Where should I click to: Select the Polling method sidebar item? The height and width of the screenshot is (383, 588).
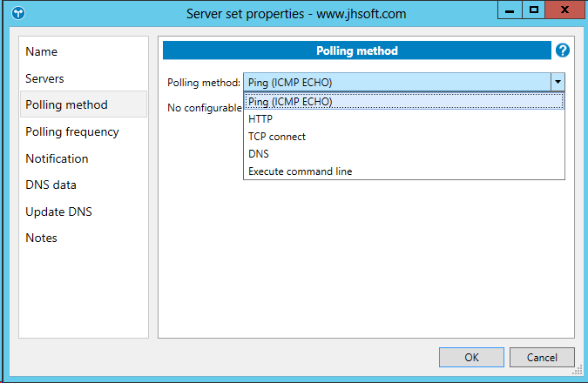click(x=67, y=104)
